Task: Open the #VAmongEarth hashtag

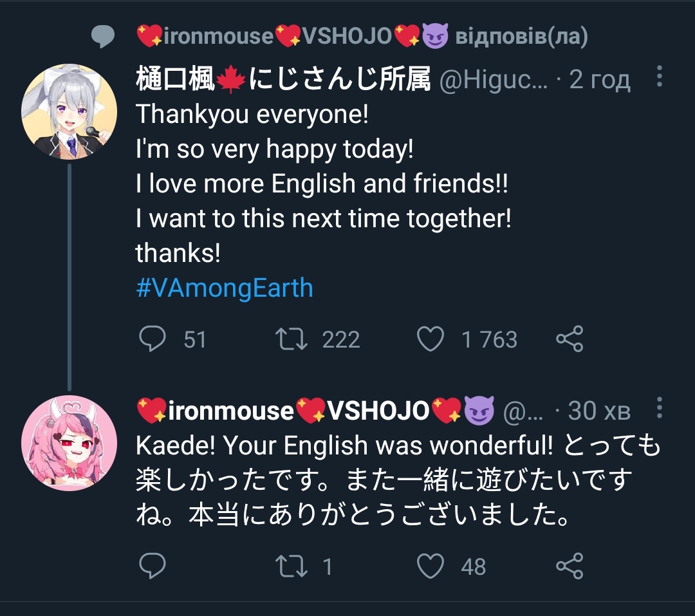Action: pos(225,288)
